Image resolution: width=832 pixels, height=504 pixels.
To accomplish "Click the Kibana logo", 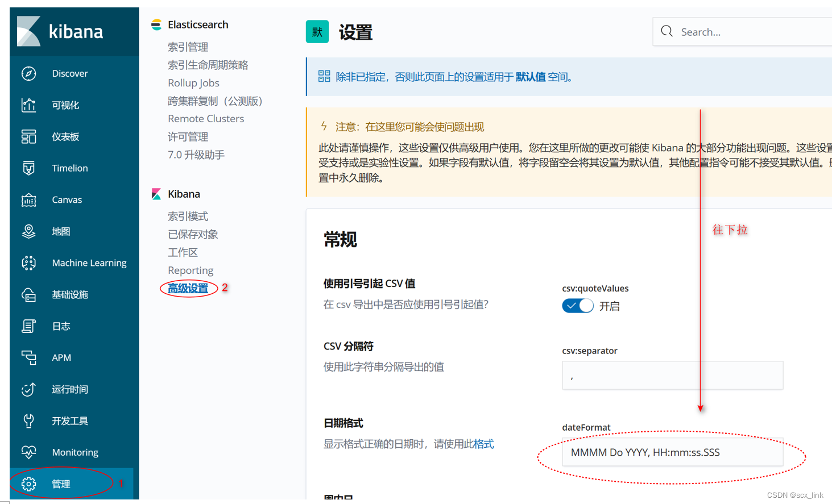I will (x=60, y=32).
